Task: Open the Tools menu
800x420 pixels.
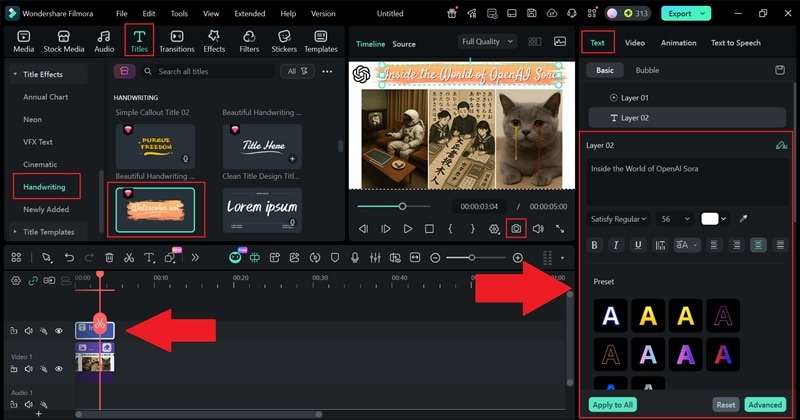Action: pyautogui.click(x=179, y=13)
